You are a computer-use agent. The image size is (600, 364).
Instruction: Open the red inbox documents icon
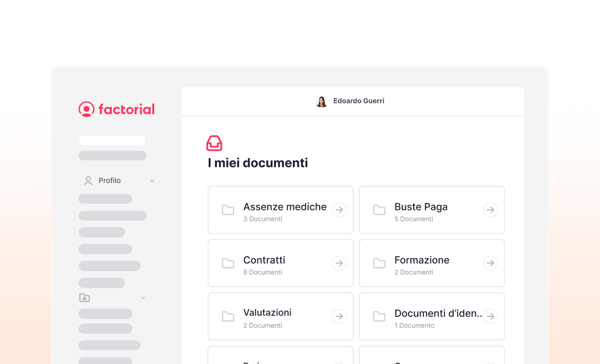point(214,144)
